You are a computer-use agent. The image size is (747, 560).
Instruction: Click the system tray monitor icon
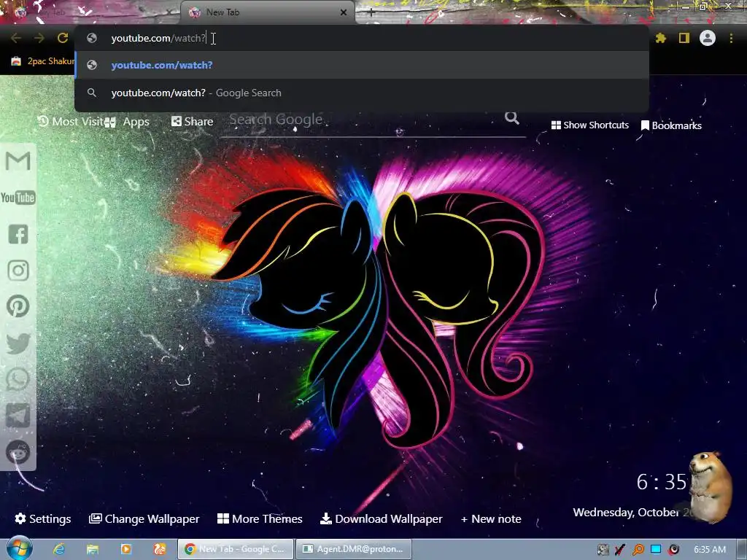[656, 550]
